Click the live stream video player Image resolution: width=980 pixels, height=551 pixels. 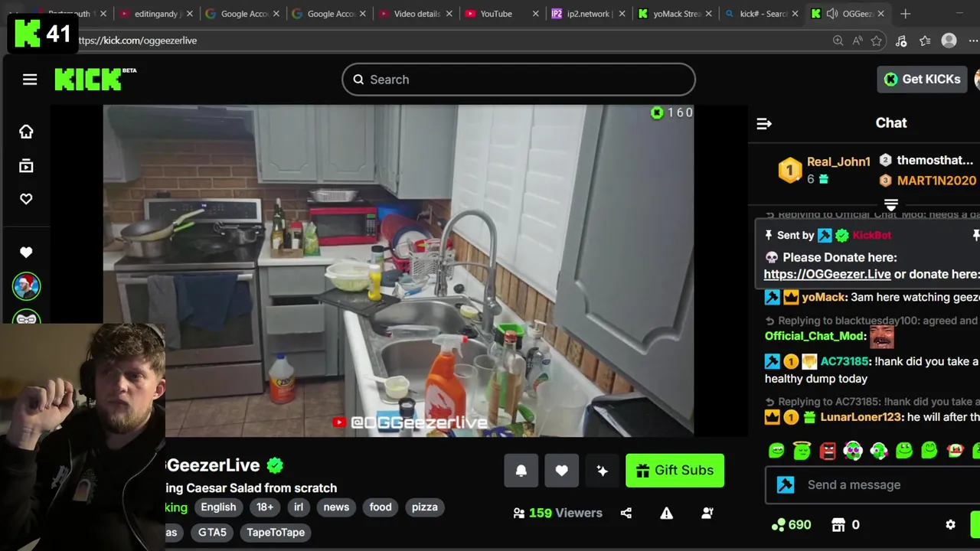click(x=398, y=271)
